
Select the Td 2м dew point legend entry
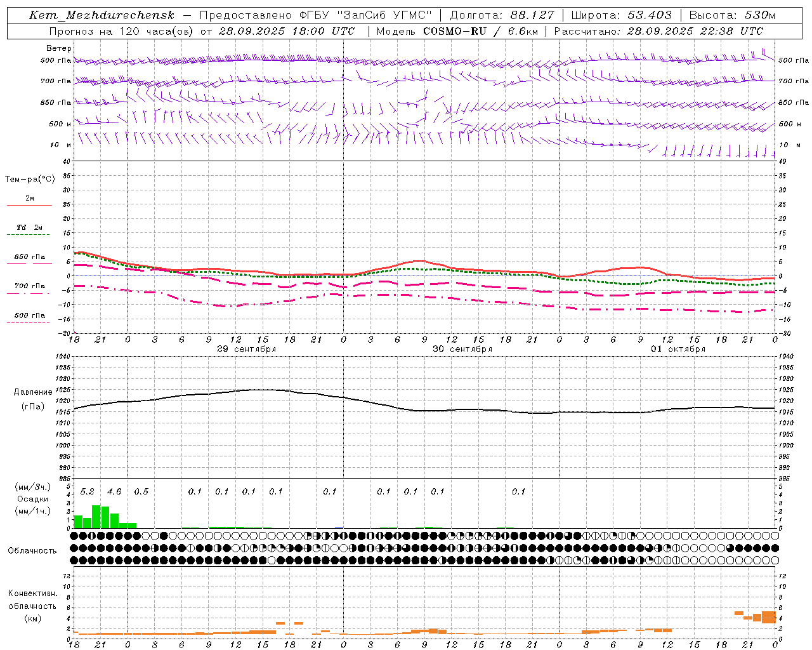tap(30, 227)
